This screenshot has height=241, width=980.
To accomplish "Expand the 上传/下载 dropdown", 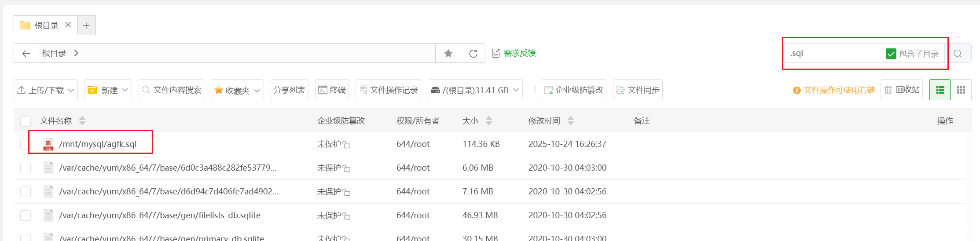I will click(x=46, y=90).
